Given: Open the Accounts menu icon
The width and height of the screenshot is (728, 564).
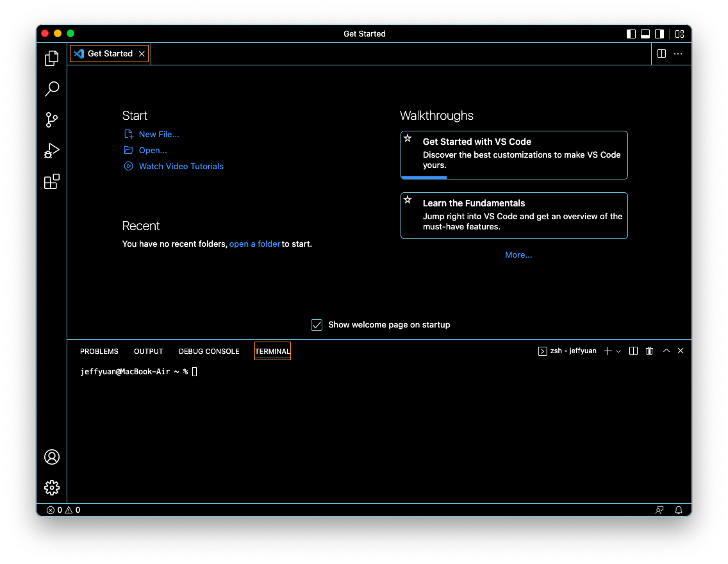Looking at the screenshot, I should coord(51,457).
